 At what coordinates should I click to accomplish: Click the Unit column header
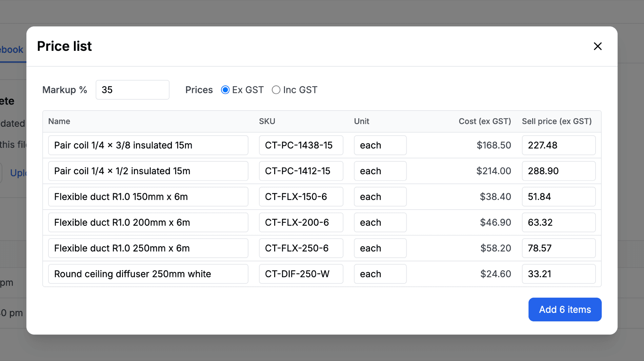coord(362,121)
